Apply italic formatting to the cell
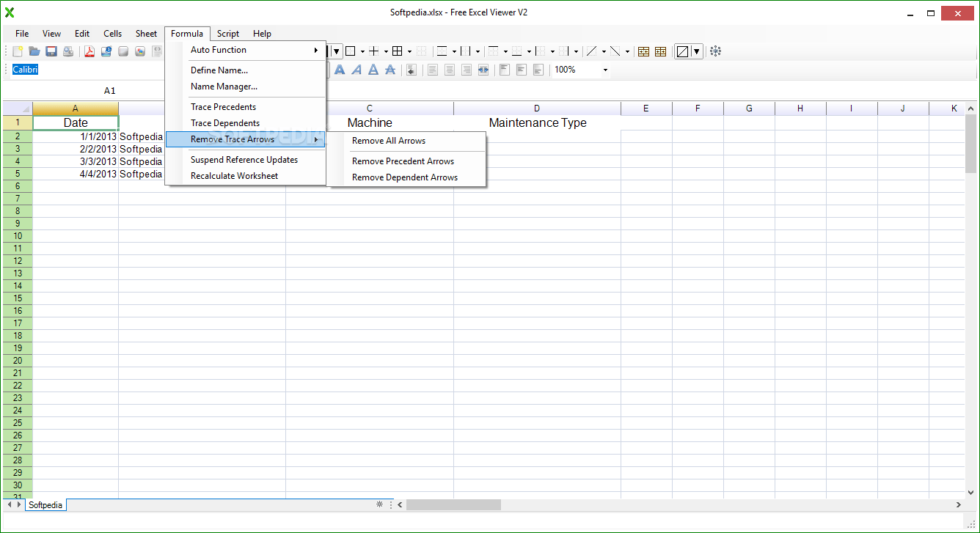 click(x=356, y=70)
